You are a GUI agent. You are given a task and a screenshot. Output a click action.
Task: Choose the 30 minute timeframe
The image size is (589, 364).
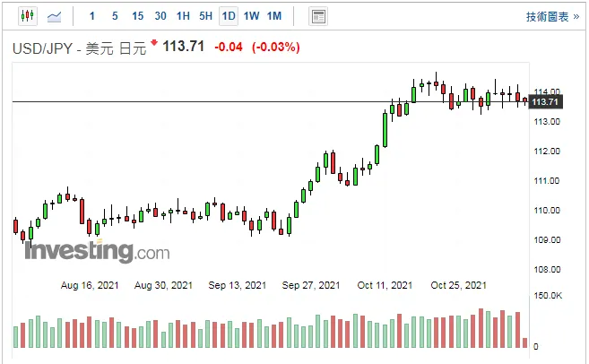[x=160, y=16]
